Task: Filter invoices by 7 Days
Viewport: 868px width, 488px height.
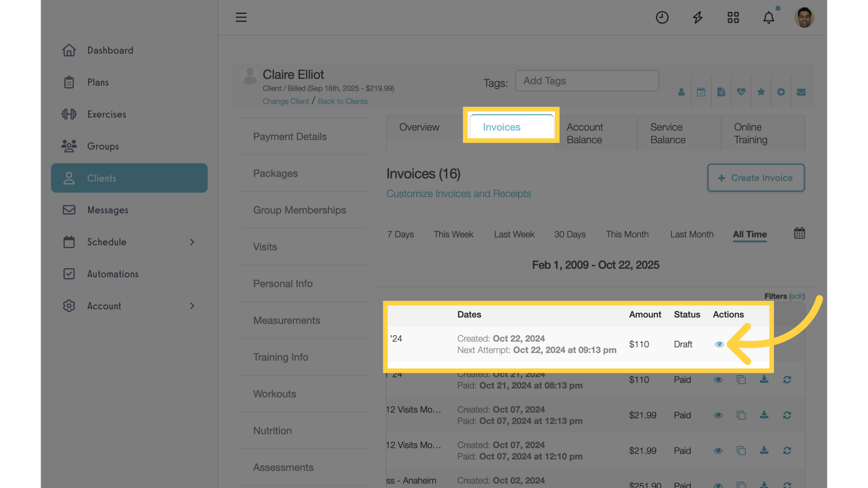Action: [401, 235]
